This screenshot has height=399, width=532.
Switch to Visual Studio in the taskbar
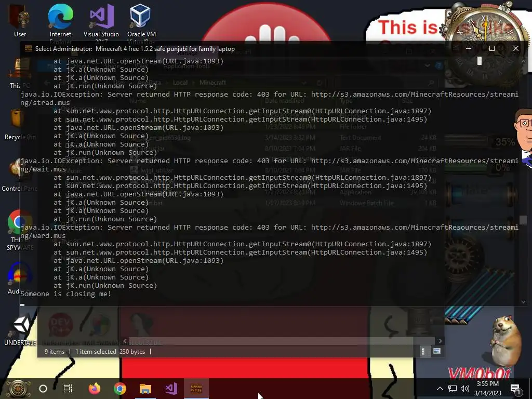(x=170, y=389)
